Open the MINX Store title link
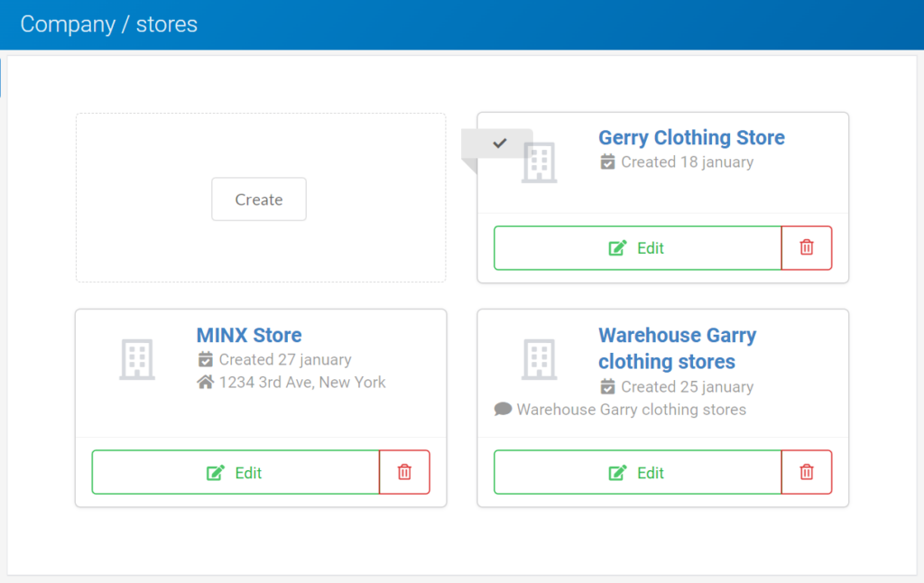Image resolution: width=924 pixels, height=583 pixels. 249,335
